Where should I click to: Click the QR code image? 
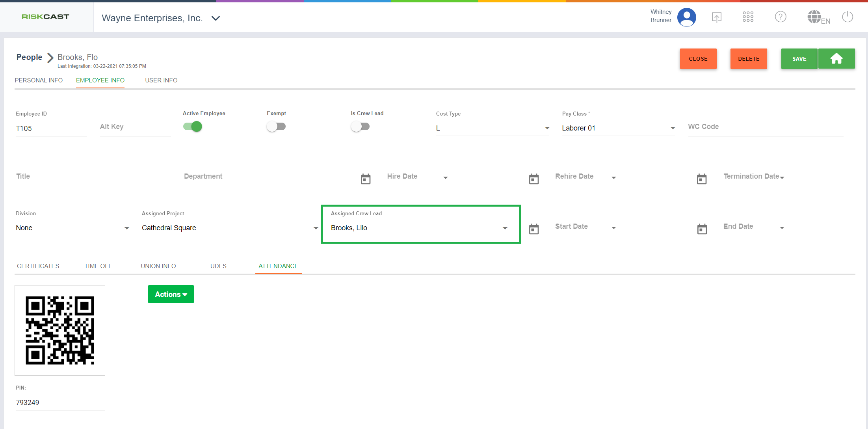point(60,330)
